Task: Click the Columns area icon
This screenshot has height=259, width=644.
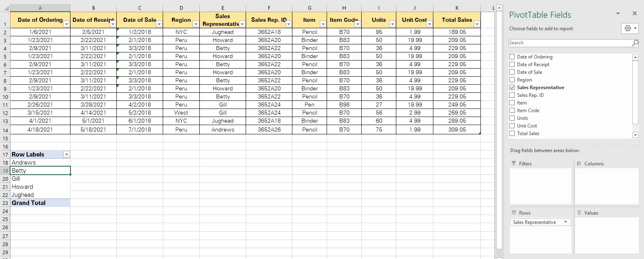Action: pos(580,163)
